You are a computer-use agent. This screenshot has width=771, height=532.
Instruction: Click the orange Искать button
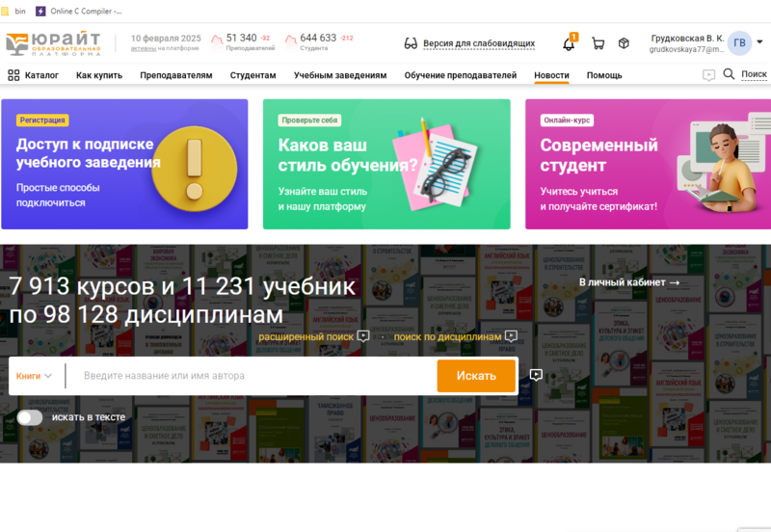tap(476, 376)
